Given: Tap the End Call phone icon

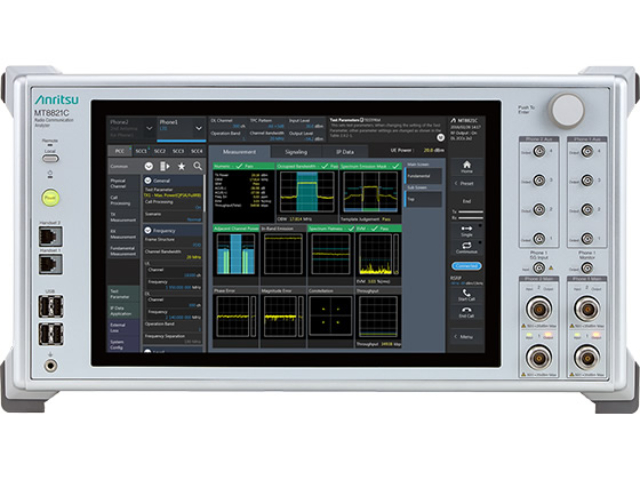Looking at the screenshot, I should click(x=467, y=310).
